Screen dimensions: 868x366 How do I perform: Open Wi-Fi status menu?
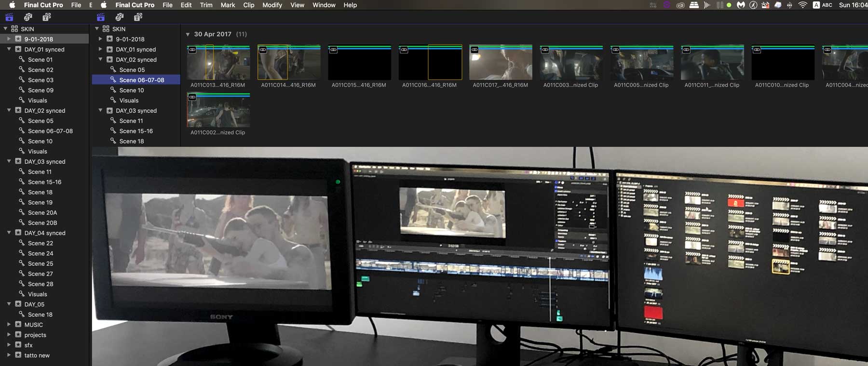point(802,5)
